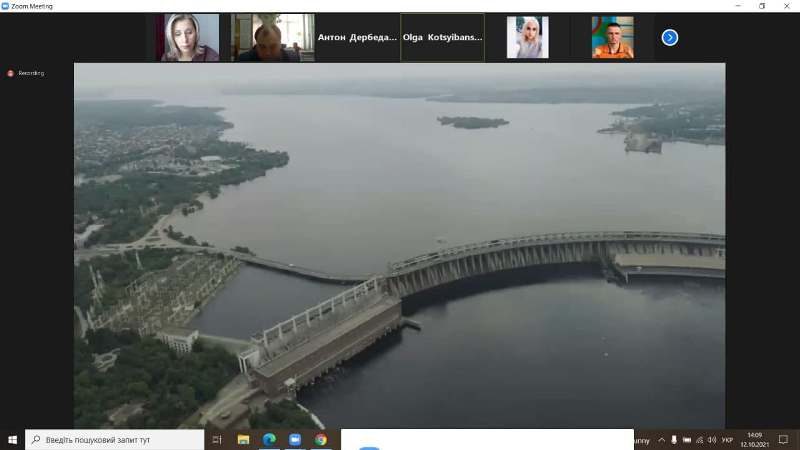Show next participants with the blue arrow
The image size is (800, 450).
coord(669,37)
